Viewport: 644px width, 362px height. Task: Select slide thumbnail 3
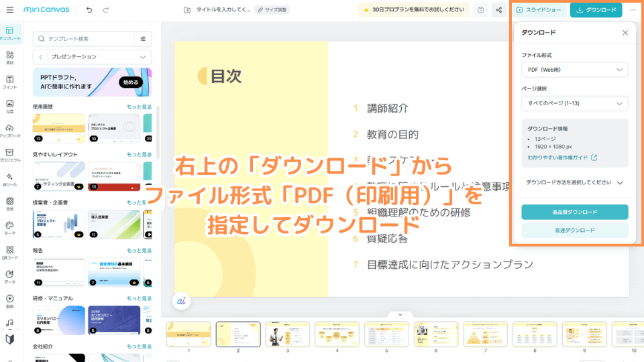click(x=288, y=335)
